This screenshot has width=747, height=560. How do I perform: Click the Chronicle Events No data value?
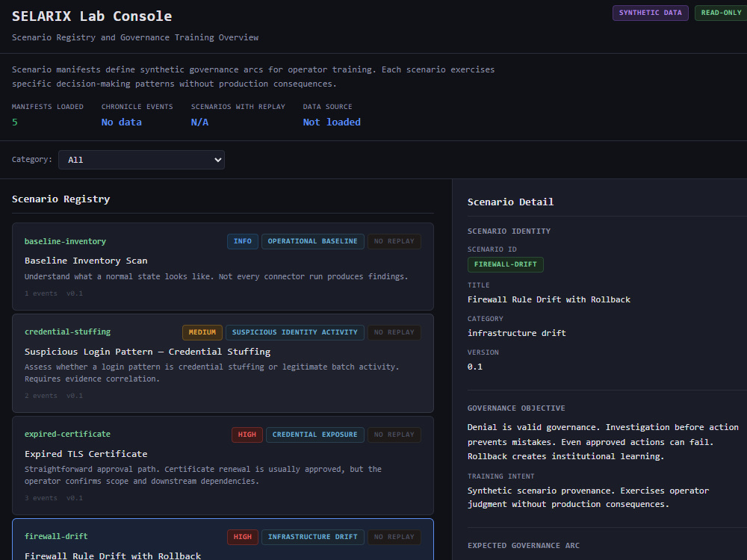[122, 122]
